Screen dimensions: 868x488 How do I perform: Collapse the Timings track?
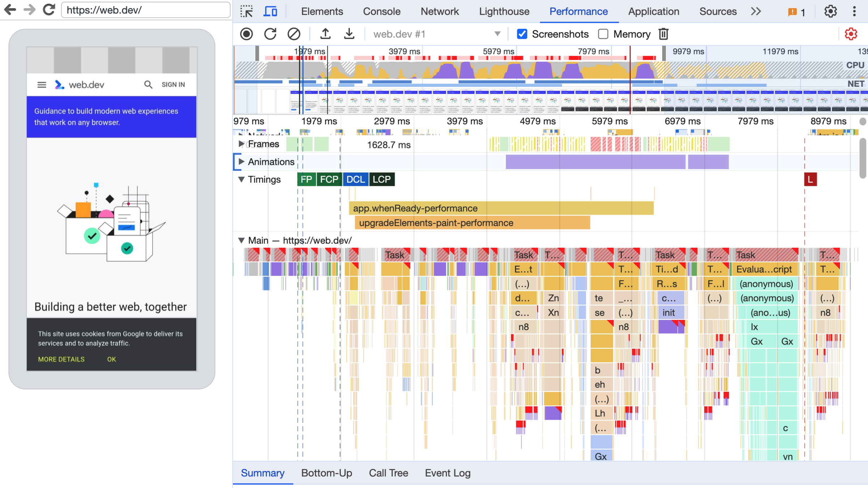(x=241, y=179)
